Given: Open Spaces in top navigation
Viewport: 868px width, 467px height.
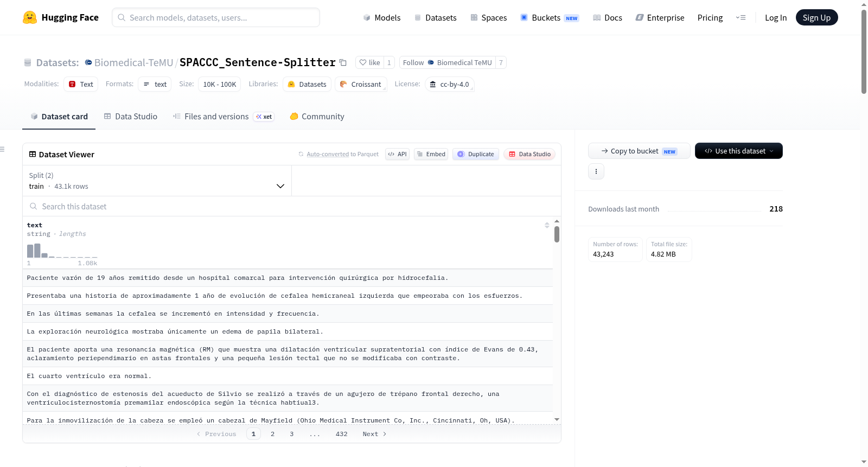Looking at the screenshot, I should click(x=488, y=17).
